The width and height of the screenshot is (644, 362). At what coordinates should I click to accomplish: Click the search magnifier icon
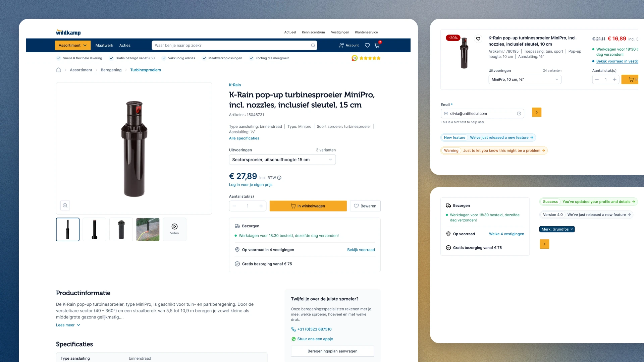(313, 45)
